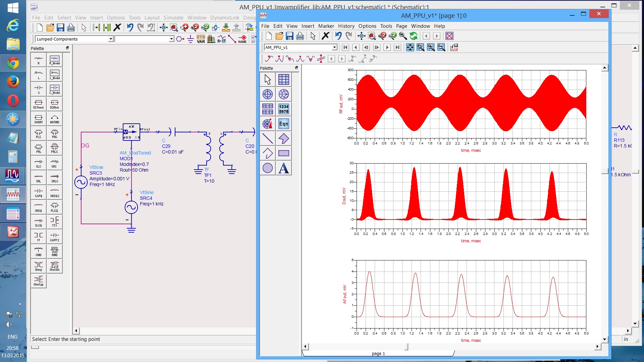644x362 pixels.
Task: Insert a Smith chart from the palette
Action: point(284,94)
